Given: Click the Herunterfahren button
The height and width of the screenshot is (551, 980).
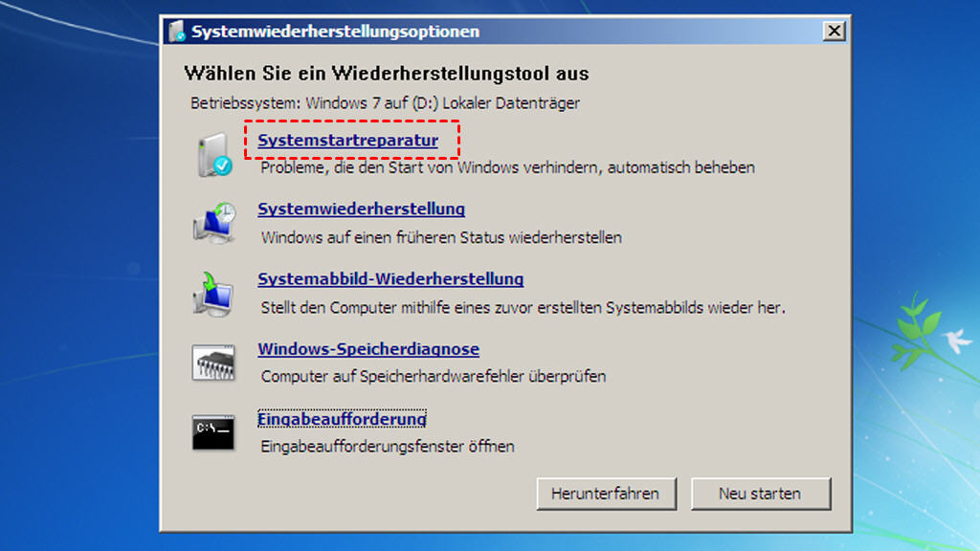Looking at the screenshot, I should (606, 494).
